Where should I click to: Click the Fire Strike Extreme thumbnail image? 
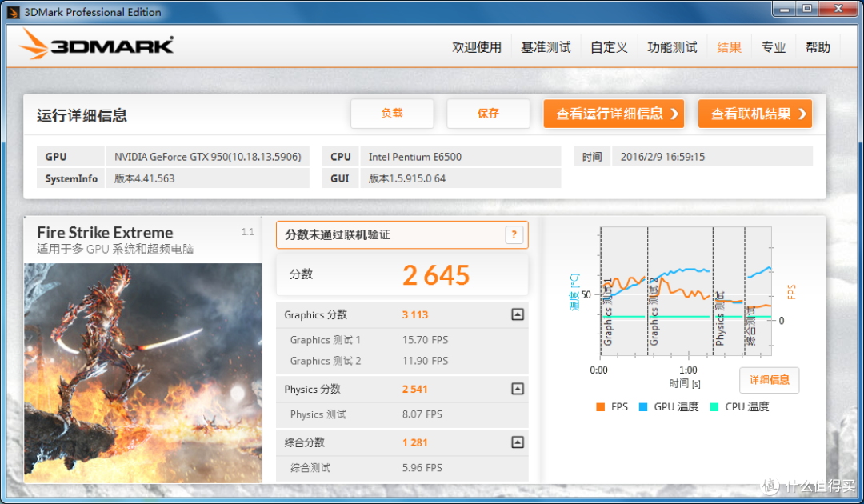pos(142,373)
